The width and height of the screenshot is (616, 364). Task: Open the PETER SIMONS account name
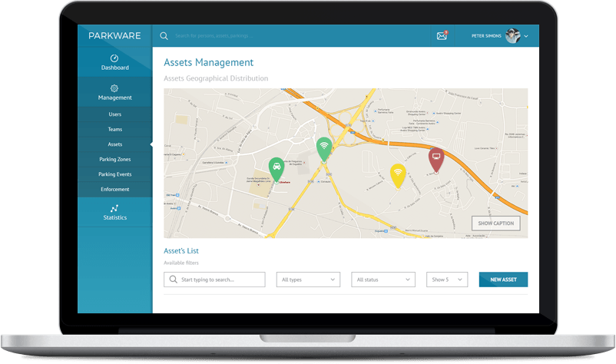coord(486,36)
